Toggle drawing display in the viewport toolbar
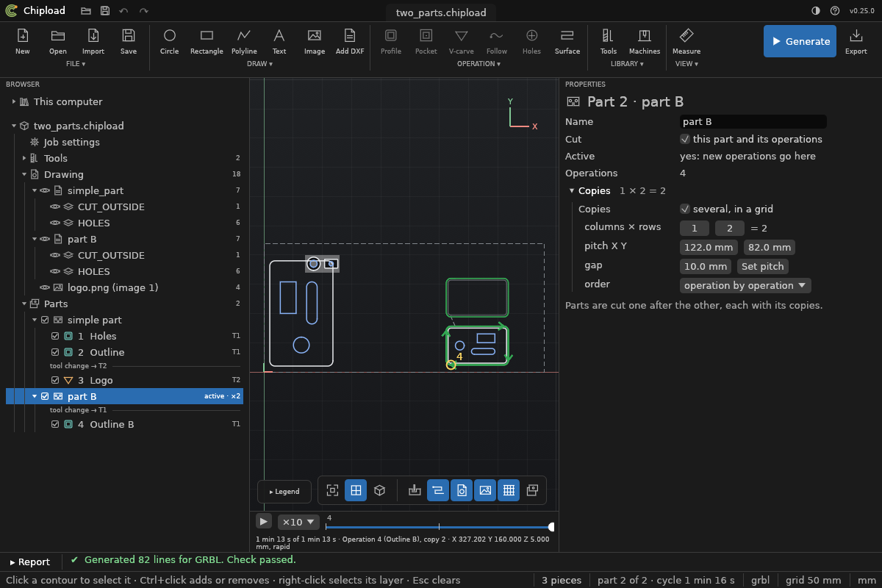882x588 pixels. pos(462,490)
